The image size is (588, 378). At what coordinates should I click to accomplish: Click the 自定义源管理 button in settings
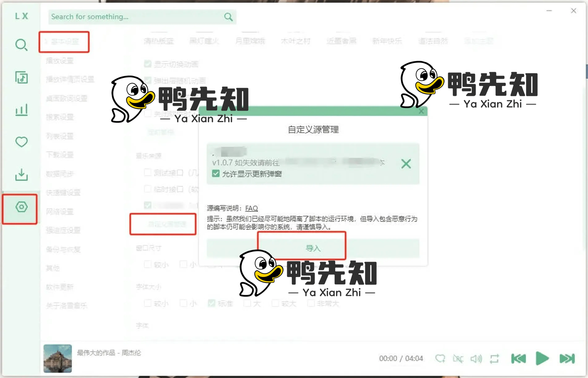point(167,224)
